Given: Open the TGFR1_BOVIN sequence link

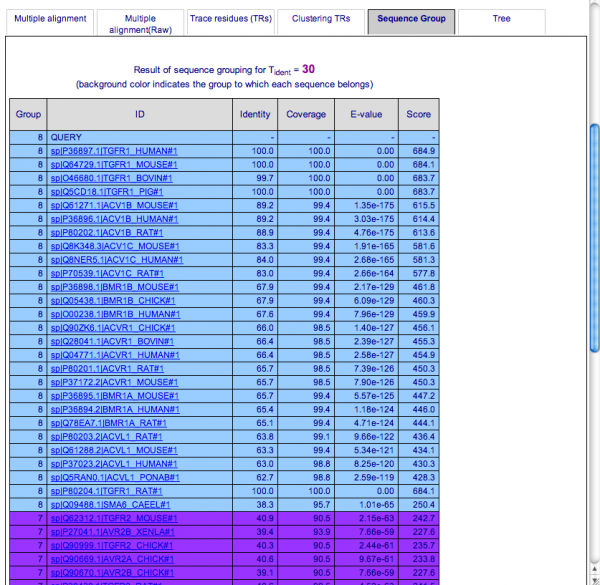Looking at the screenshot, I should coord(113,177).
